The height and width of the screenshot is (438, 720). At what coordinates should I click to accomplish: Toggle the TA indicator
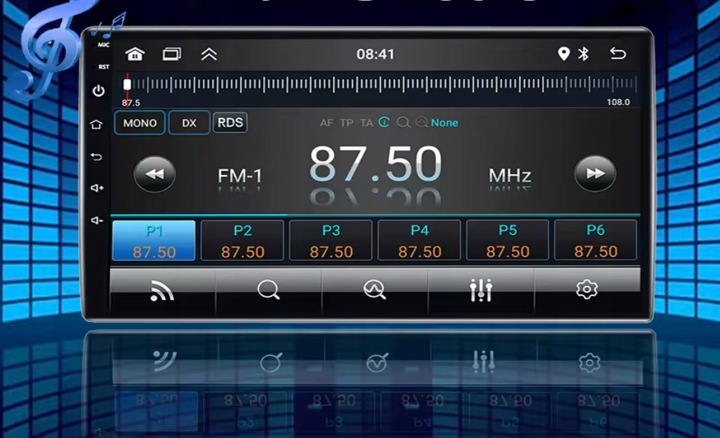tap(366, 123)
